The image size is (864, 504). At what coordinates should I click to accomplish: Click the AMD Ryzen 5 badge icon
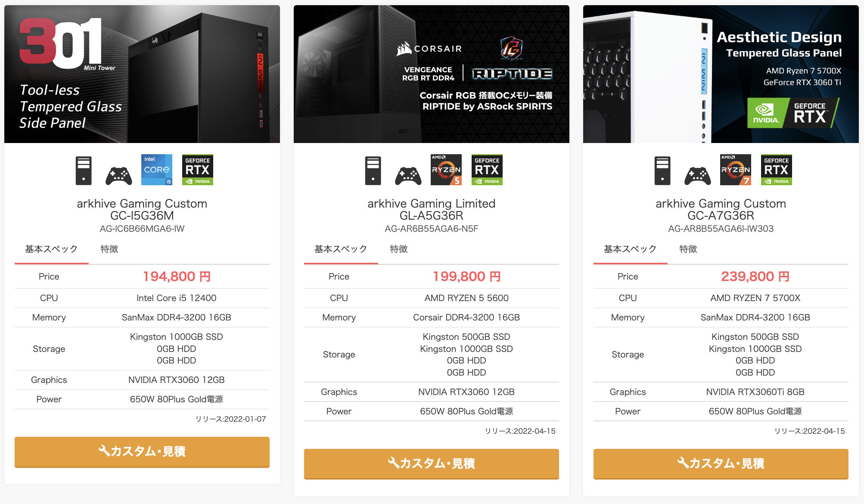(x=446, y=170)
